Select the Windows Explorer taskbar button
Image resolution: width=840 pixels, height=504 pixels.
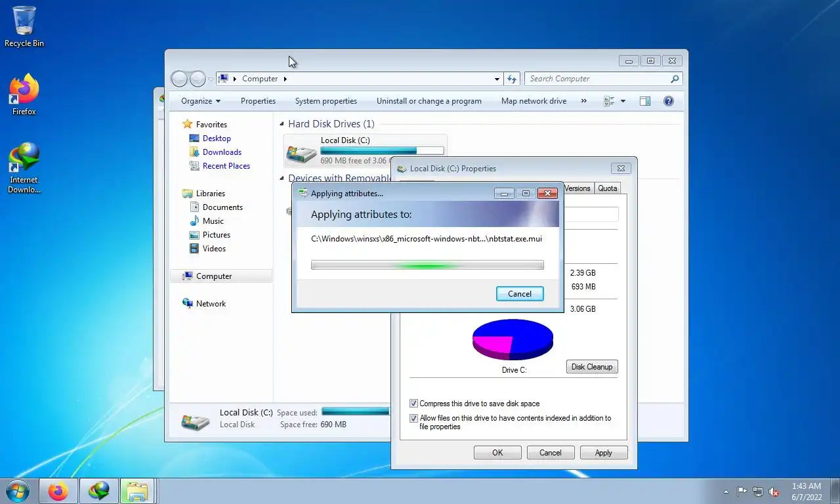tap(137, 491)
